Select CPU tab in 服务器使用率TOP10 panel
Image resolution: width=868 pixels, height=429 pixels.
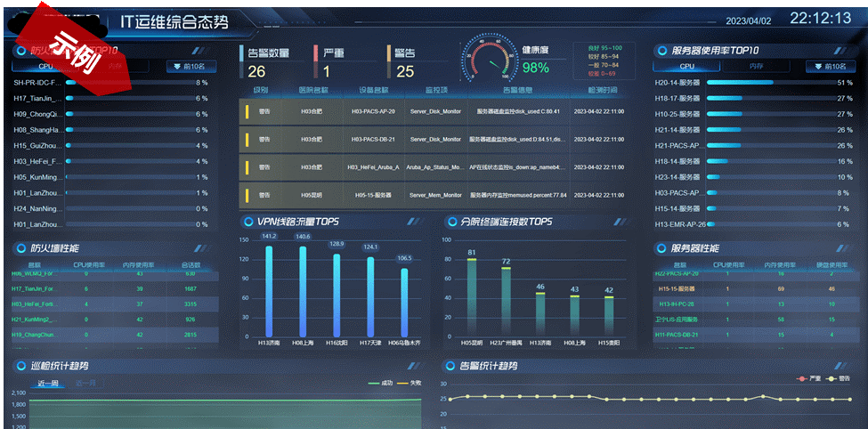[x=686, y=67]
